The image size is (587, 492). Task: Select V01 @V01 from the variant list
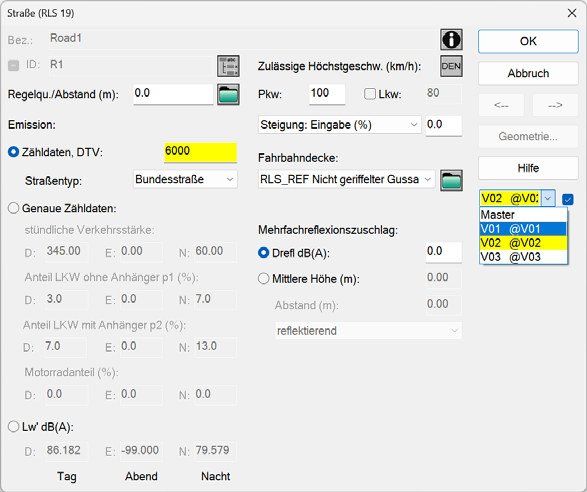coord(523,229)
